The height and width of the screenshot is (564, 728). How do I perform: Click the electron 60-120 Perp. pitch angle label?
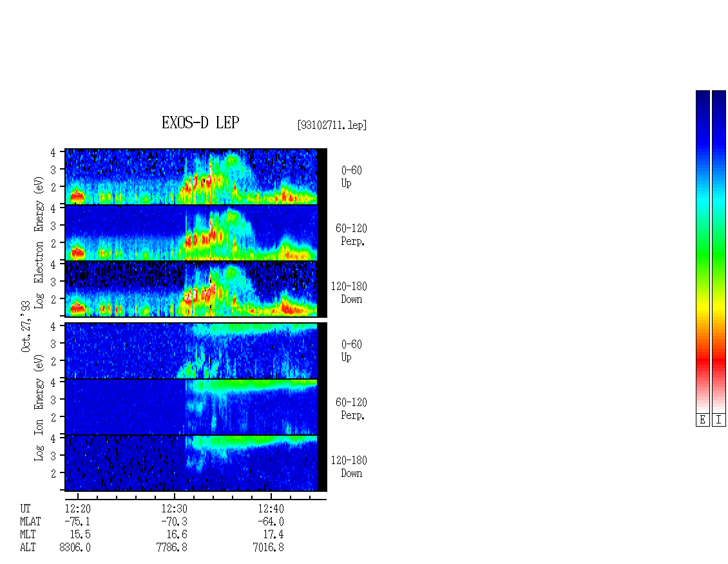click(x=351, y=235)
